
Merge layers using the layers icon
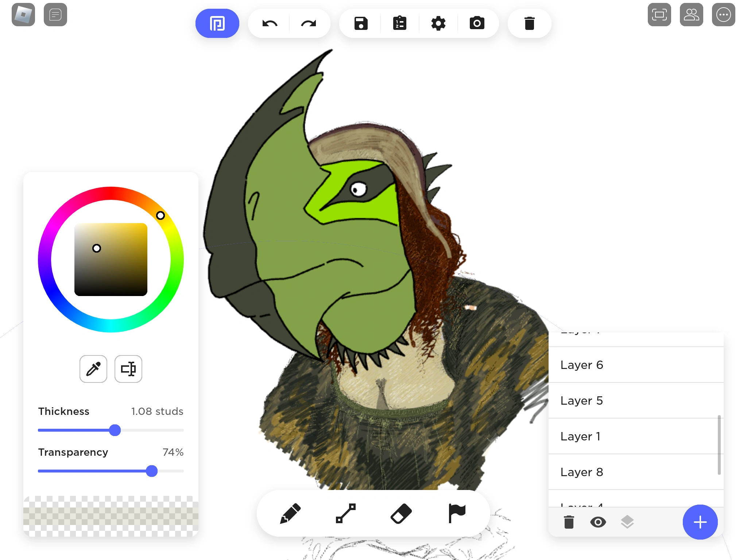(x=627, y=522)
